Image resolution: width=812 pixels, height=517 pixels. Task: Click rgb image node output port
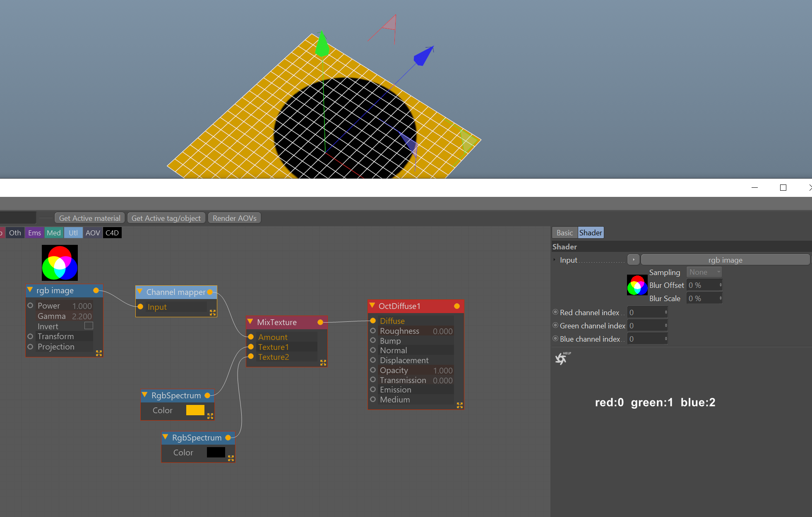[x=96, y=291]
